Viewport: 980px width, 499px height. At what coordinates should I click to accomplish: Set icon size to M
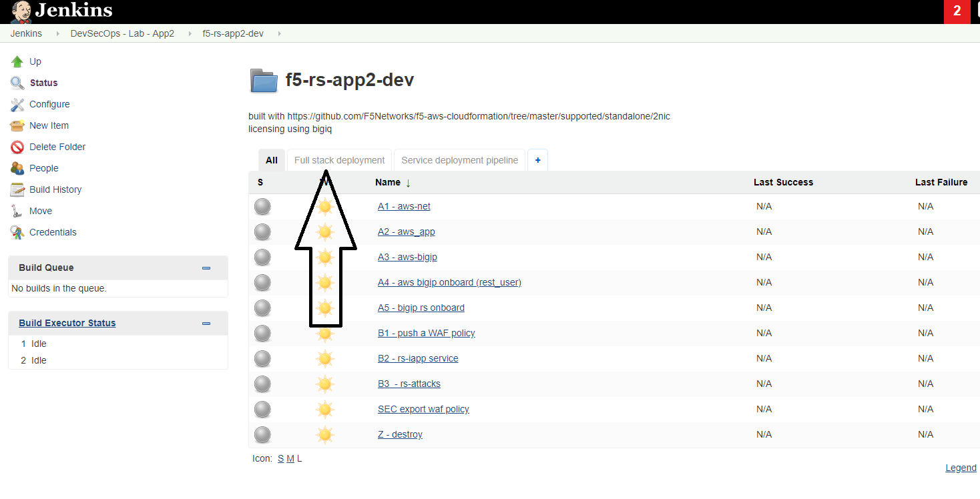[290, 458]
